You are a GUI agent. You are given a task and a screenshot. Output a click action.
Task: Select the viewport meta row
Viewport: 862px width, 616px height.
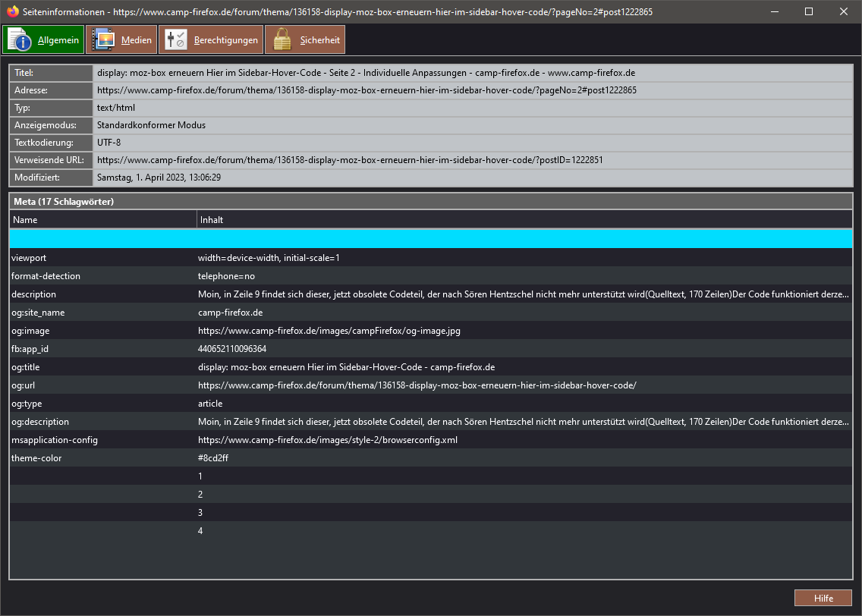click(x=430, y=258)
